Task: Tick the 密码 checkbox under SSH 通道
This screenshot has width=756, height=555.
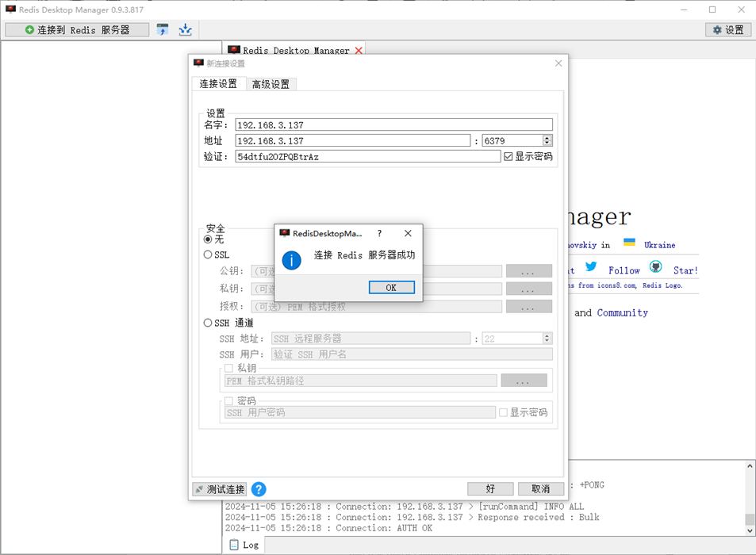Action: click(228, 401)
